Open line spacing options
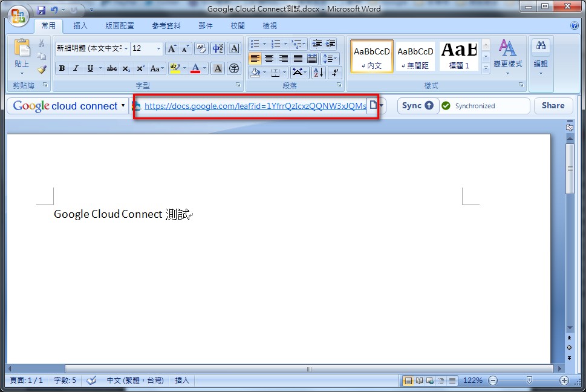The width and height of the screenshot is (586, 392). pyautogui.click(x=329, y=58)
